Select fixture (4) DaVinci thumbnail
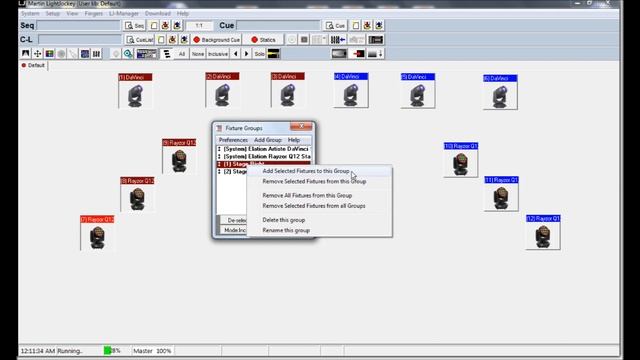The height and width of the screenshot is (360, 640). click(351, 90)
